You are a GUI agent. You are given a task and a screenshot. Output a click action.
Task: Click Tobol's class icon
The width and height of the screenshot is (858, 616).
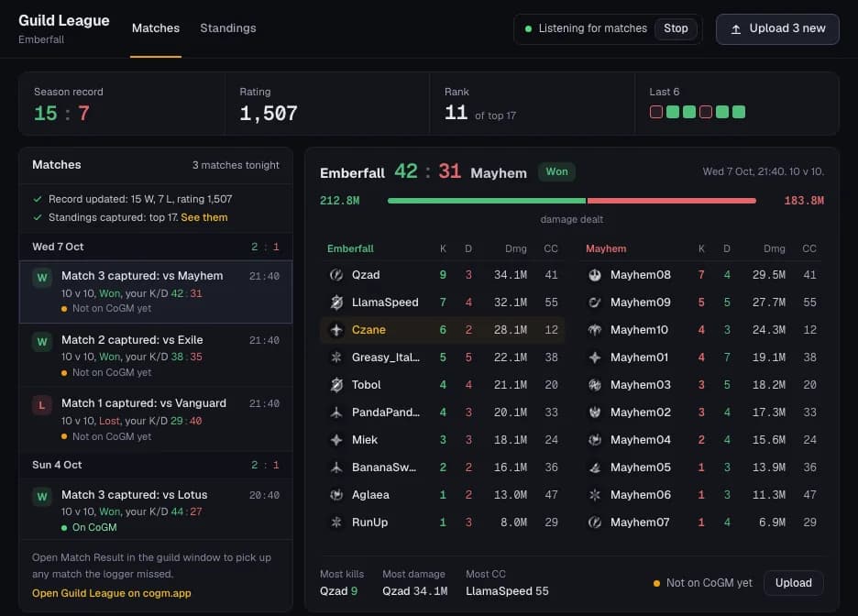[336, 385]
